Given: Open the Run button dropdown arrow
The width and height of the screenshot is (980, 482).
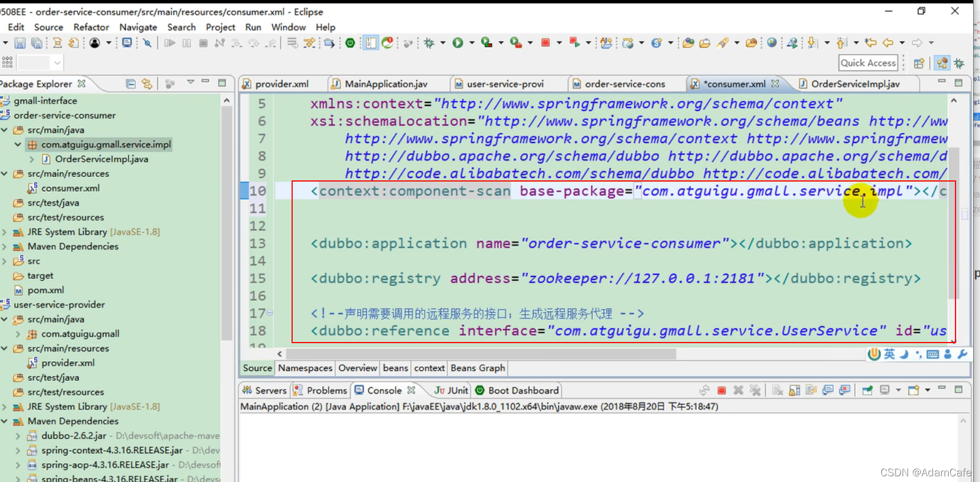Looking at the screenshot, I should click(471, 43).
